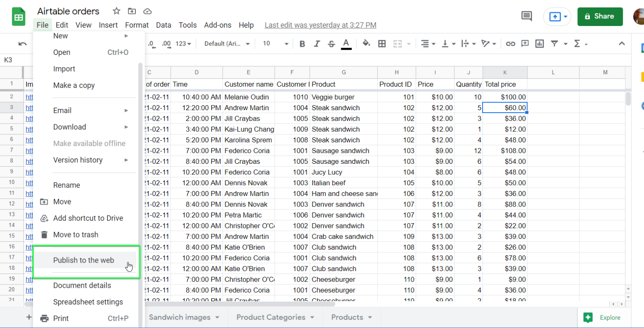Image resolution: width=644 pixels, height=328 pixels.
Task: Open the Add-ons menu
Action: pos(218,25)
